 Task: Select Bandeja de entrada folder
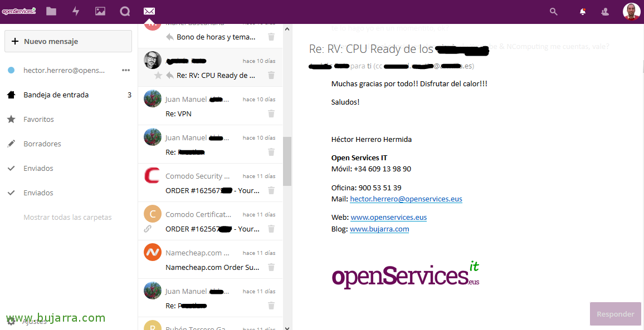click(x=56, y=95)
